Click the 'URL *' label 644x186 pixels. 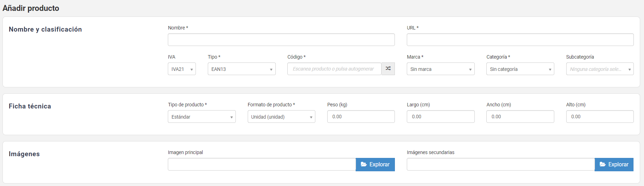(x=413, y=28)
